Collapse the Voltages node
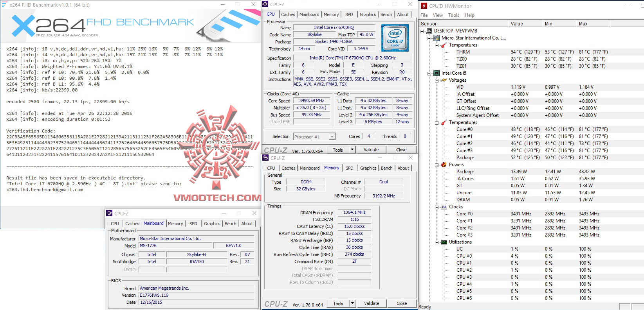 437,80
